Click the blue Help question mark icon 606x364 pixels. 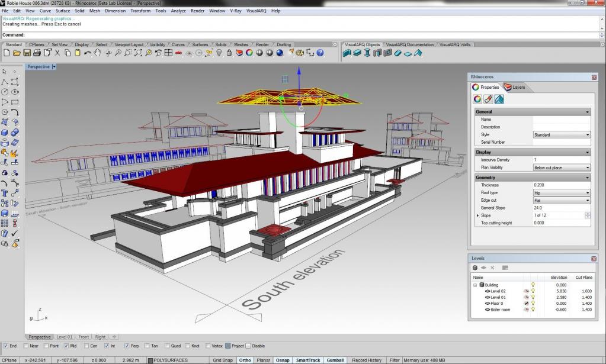click(x=320, y=53)
